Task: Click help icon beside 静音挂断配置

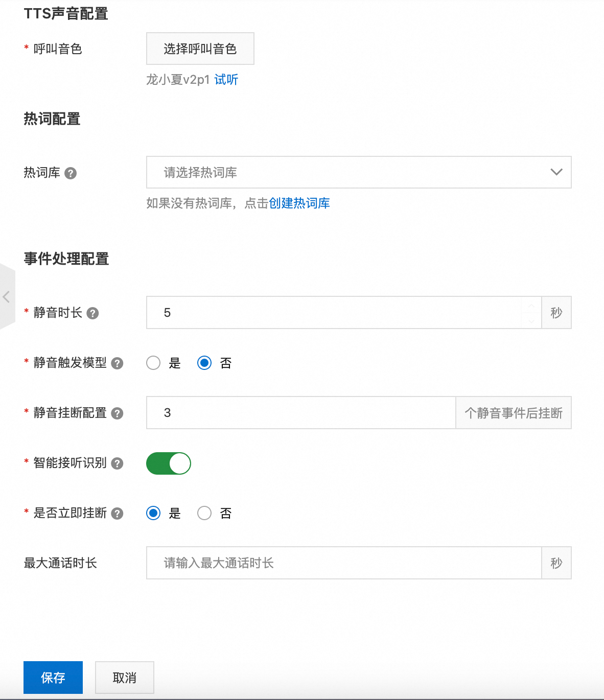Action: tap(117, 413)
